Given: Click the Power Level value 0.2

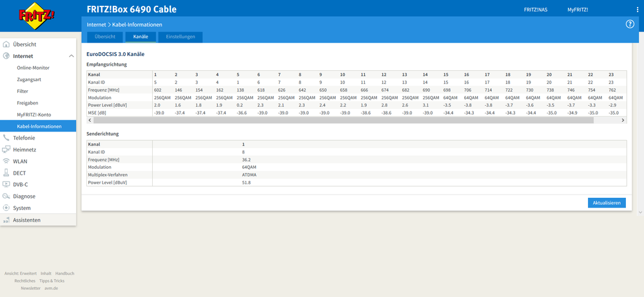Looking at the screenshot, I should 239,105.
